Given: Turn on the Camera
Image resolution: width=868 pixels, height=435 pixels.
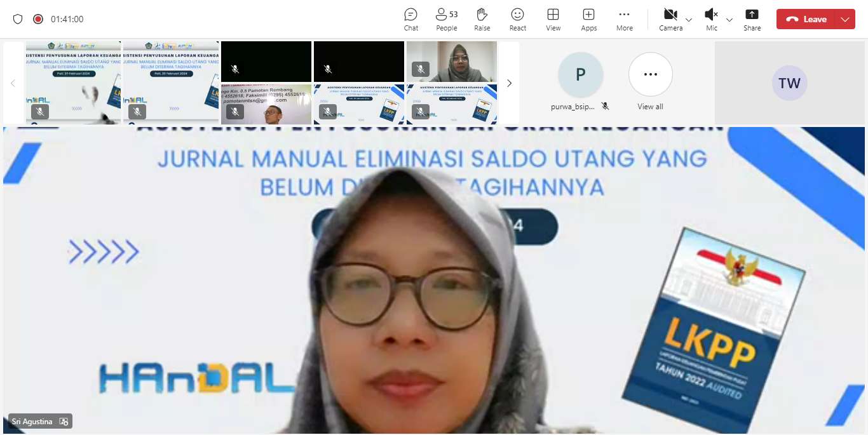Looking at the screenshot, I should 670,19.
